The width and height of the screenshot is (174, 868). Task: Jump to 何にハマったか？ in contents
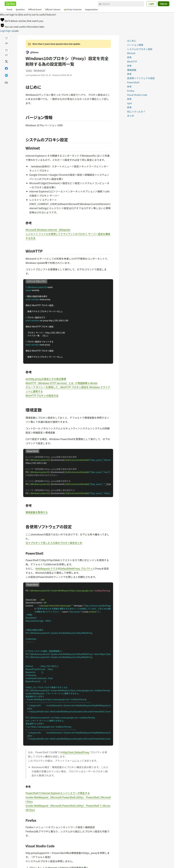136,112
